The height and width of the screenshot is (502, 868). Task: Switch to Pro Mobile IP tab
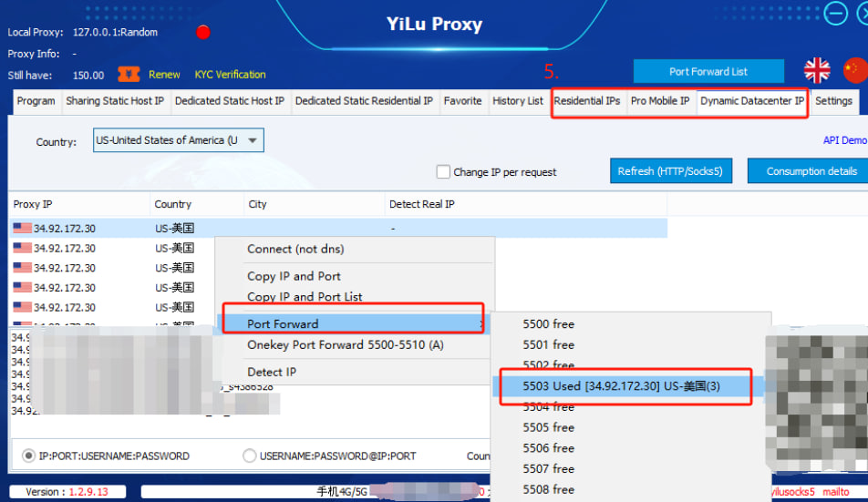[660, 101]
